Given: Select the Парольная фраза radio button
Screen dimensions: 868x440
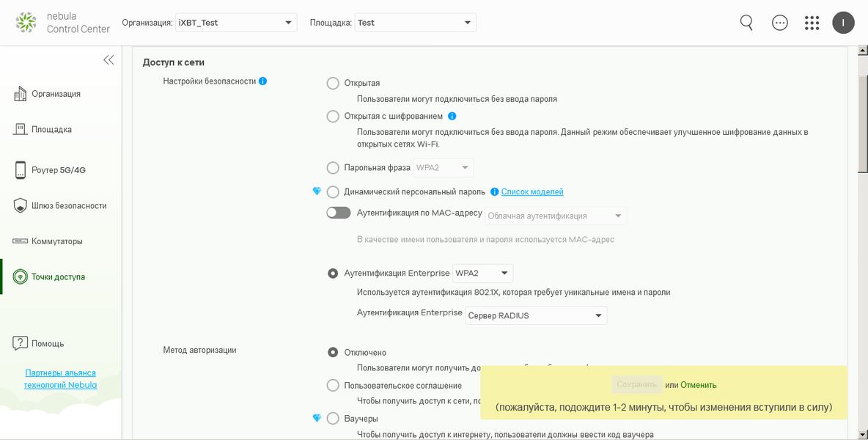Looking at the screenshot, I should (333, 168).
